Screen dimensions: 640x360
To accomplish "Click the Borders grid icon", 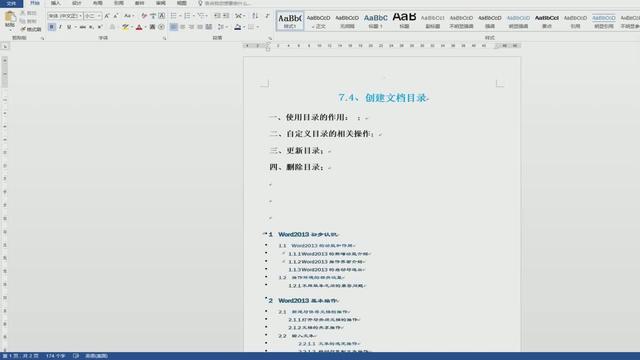I will pyautogui.click(x=251, y=27).
